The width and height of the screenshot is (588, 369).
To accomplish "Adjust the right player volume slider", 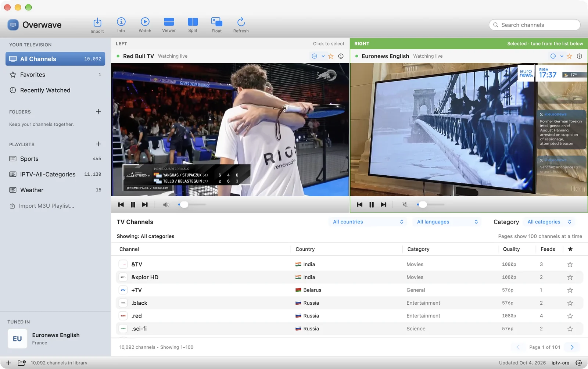I will click(x=430, y=204).
